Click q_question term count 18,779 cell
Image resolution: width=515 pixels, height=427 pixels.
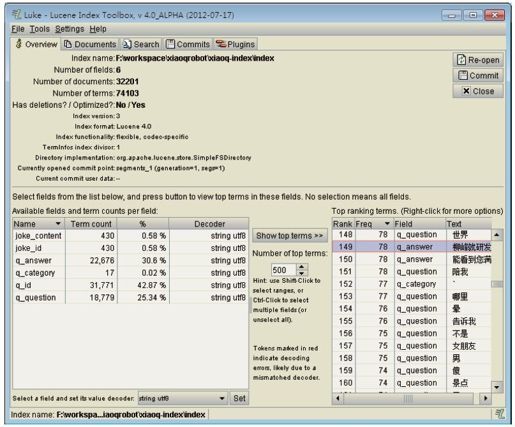tap(91, 297)
